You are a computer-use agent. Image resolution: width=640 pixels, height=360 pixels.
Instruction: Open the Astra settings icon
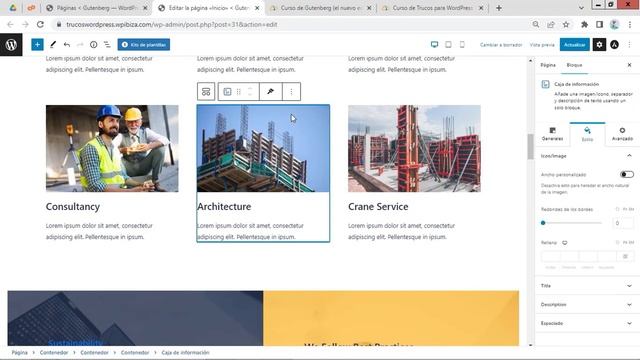coord(614,44)
